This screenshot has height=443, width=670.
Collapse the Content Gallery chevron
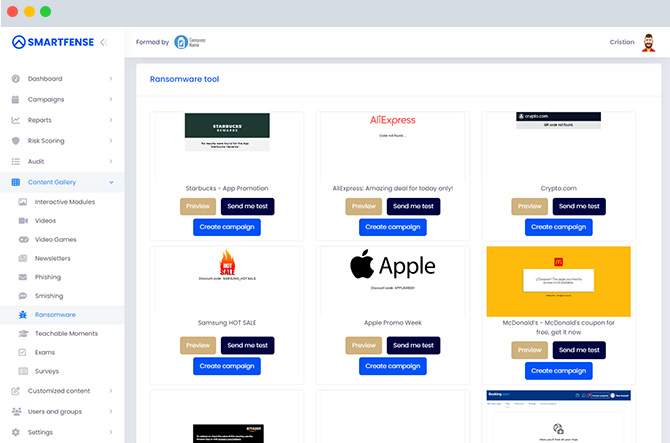[111, 182]
